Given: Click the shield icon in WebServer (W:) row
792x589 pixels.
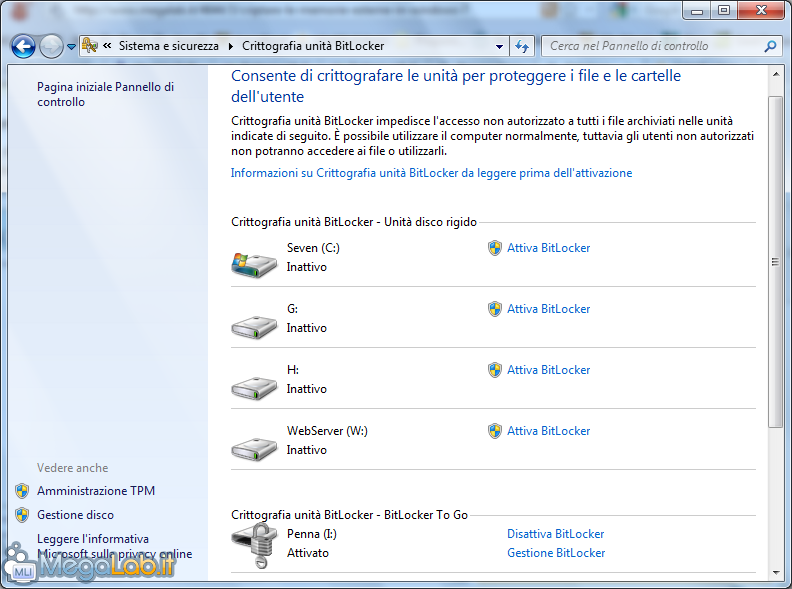Looking at the screenshot, I should (x=494, y=431).
